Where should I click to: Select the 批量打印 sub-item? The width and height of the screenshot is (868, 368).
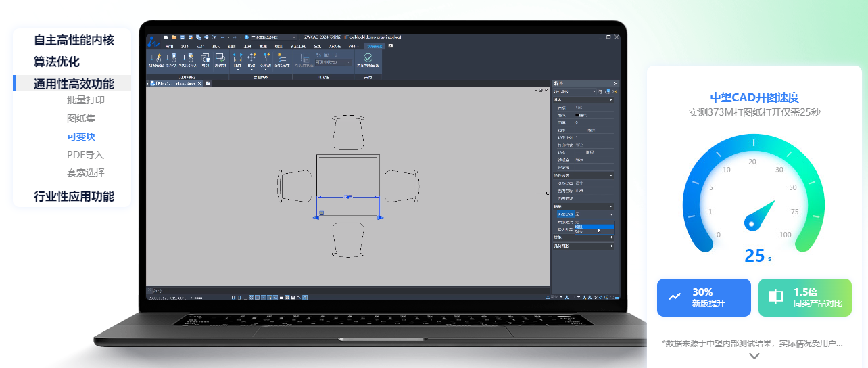click(x=86, y=100)
